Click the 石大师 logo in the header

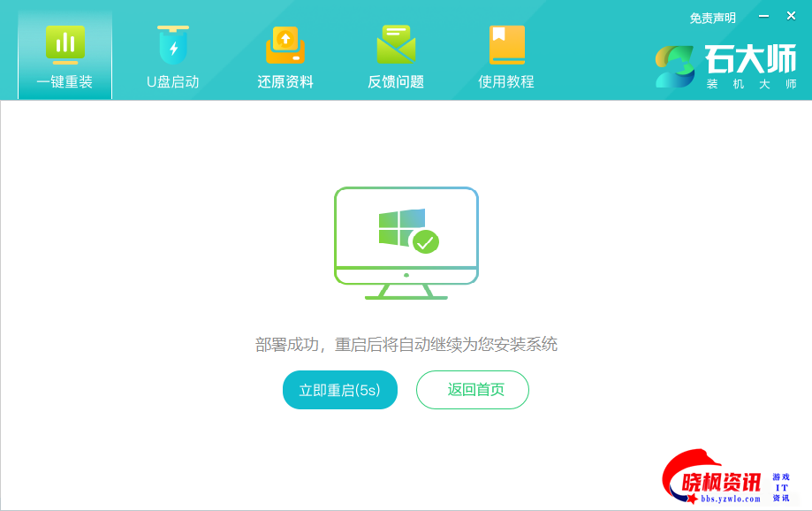[x=726, y=66]
